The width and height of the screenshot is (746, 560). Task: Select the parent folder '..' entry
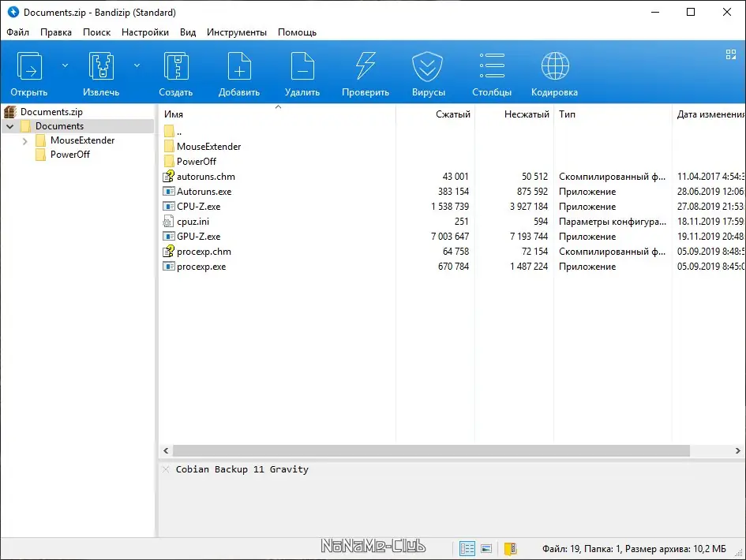pos(172,131)
